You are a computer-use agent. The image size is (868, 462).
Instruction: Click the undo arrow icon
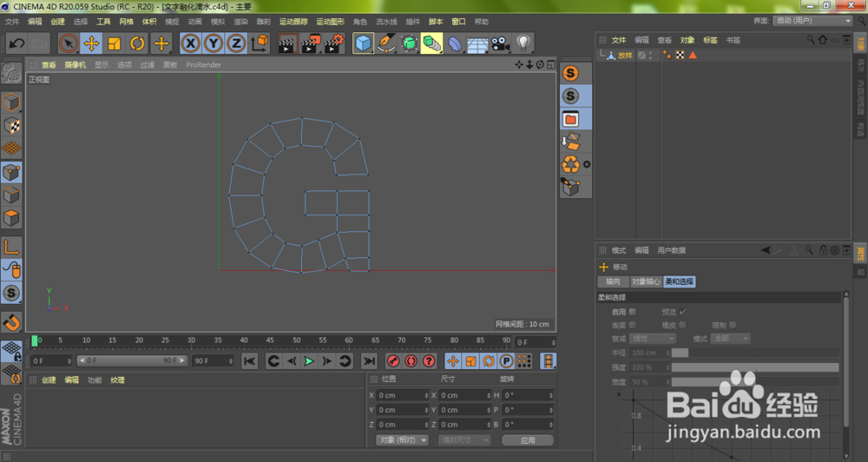(x=16, y=43)
